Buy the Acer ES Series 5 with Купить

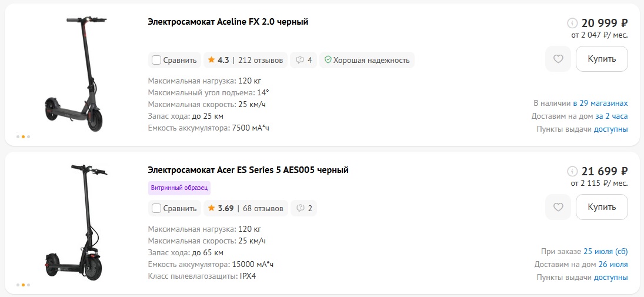[x=602, y=207]
